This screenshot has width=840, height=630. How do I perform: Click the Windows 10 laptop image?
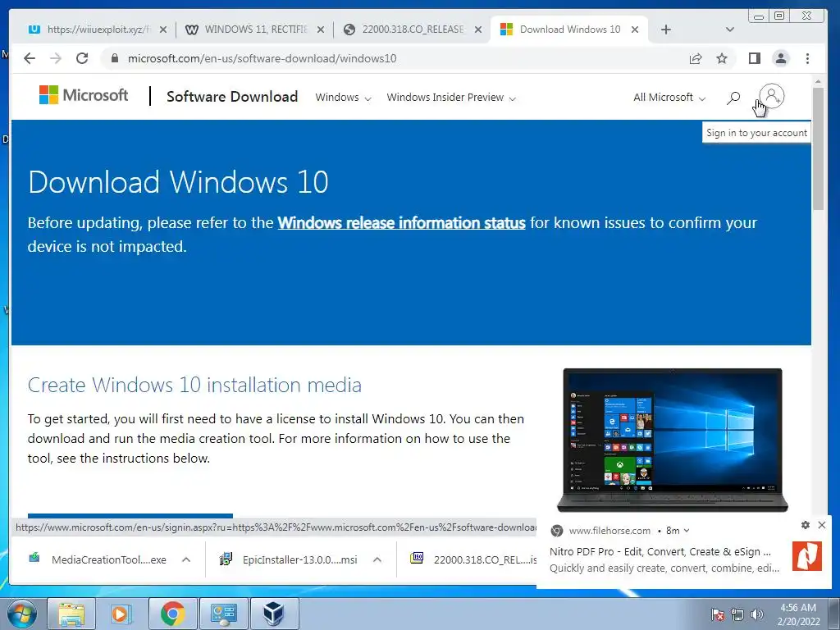[673, 441]
